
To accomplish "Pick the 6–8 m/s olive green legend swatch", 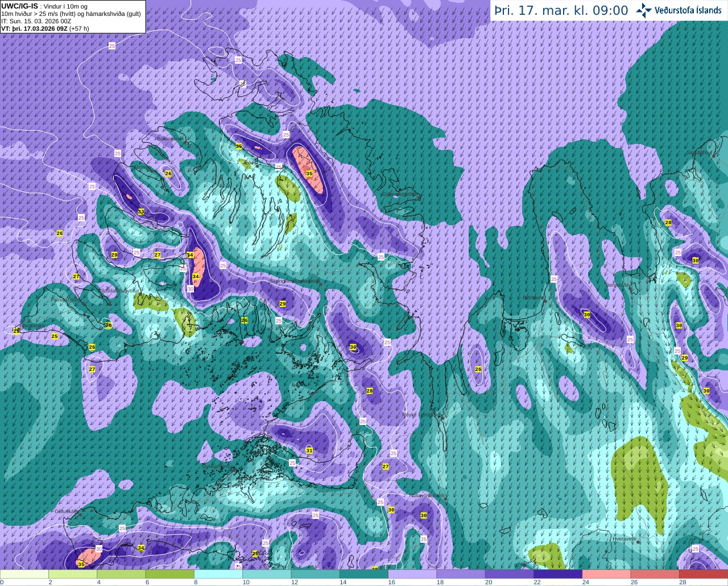I will 170,574.
